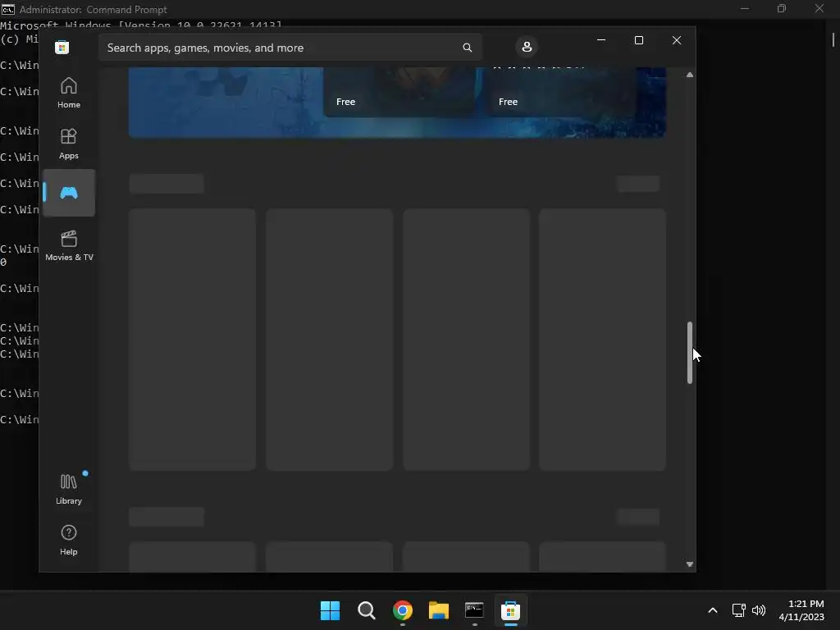
Task: Select the Gaming controller icon in sidebar
Action: click(69, 193)
